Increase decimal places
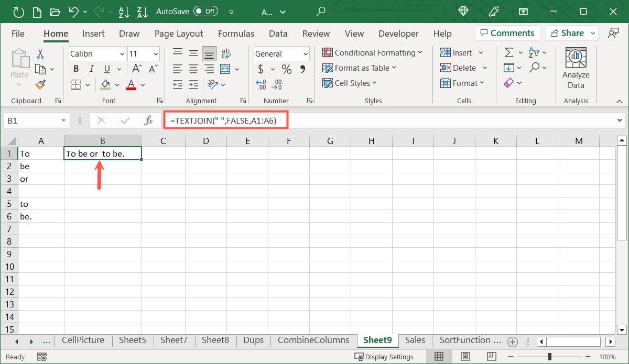 (261, 84)
